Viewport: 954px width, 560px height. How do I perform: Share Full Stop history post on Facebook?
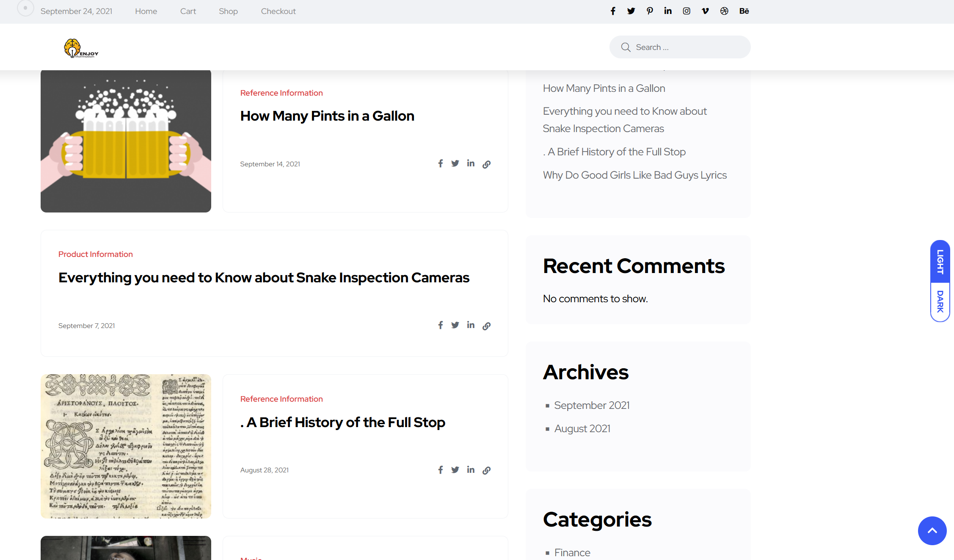tap(441, 470)
